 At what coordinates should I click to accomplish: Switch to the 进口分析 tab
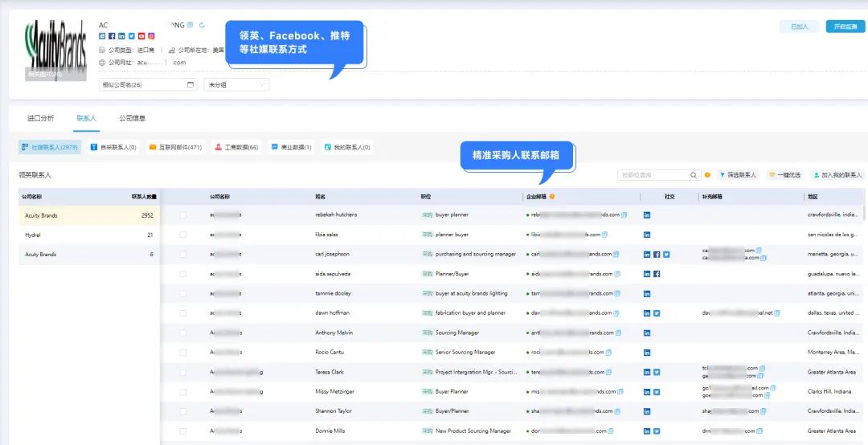coord(41,118)
